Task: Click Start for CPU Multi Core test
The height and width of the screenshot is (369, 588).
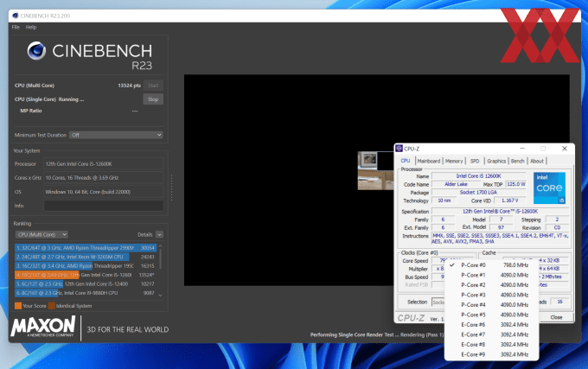Action: 153,86
